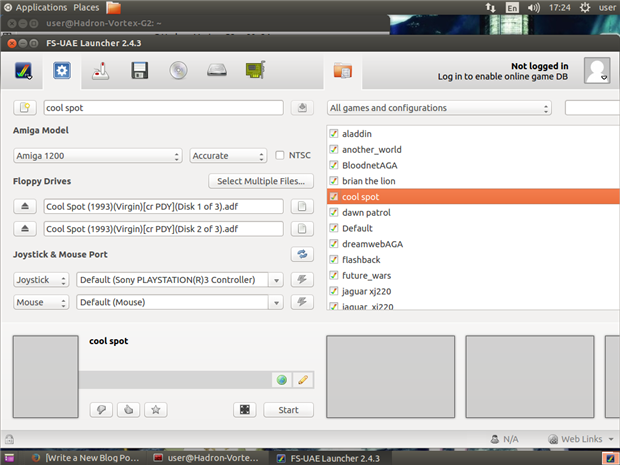Viewport: 620px width, 465px height.
Task: Open the Web Links menu
Action: 581,439
